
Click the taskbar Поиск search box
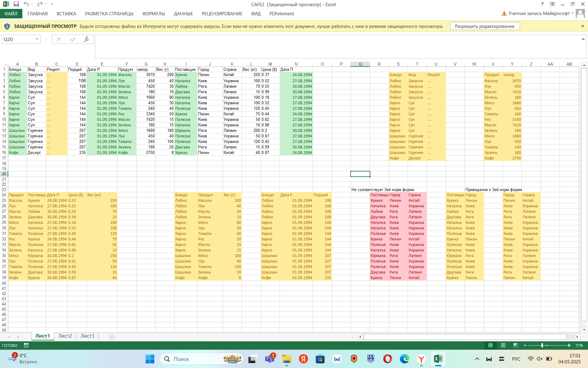tap(202, 359)
